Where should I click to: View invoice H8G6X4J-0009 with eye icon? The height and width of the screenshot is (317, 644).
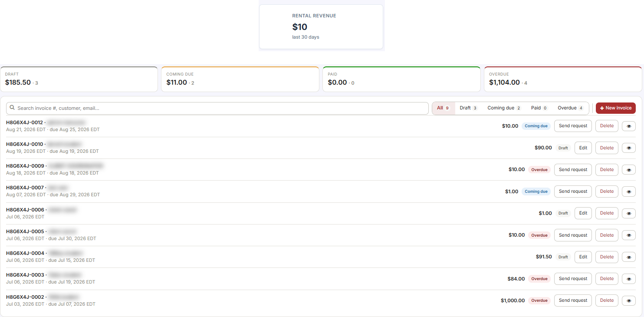click(x=629, y=170)
